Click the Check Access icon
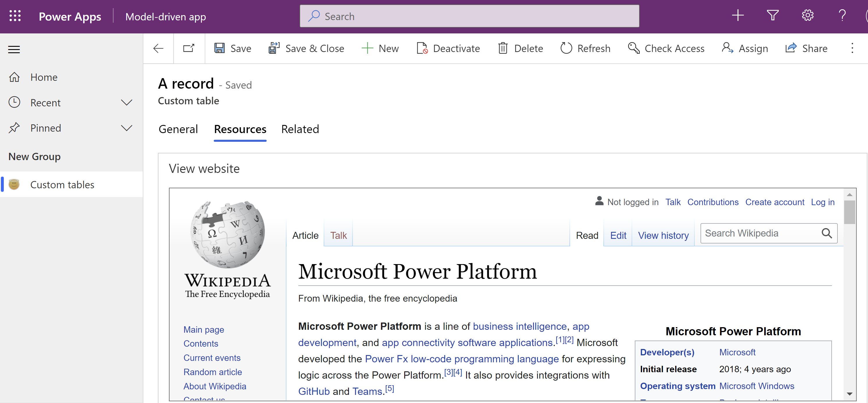 coord(632,48)
